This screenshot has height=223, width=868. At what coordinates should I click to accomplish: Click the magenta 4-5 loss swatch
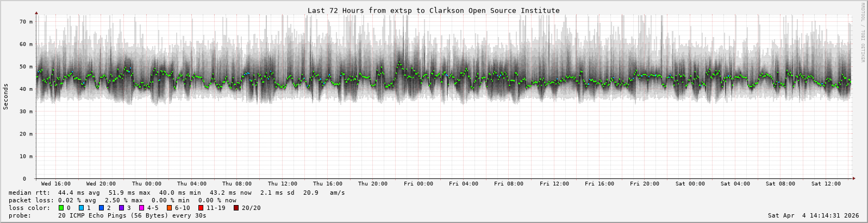coord(141,208)
